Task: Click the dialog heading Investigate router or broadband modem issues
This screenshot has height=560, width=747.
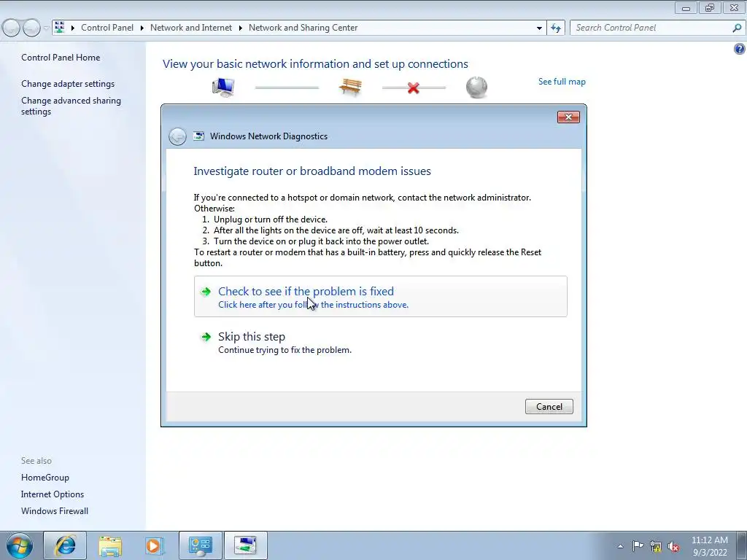Action: coord(312,171)
